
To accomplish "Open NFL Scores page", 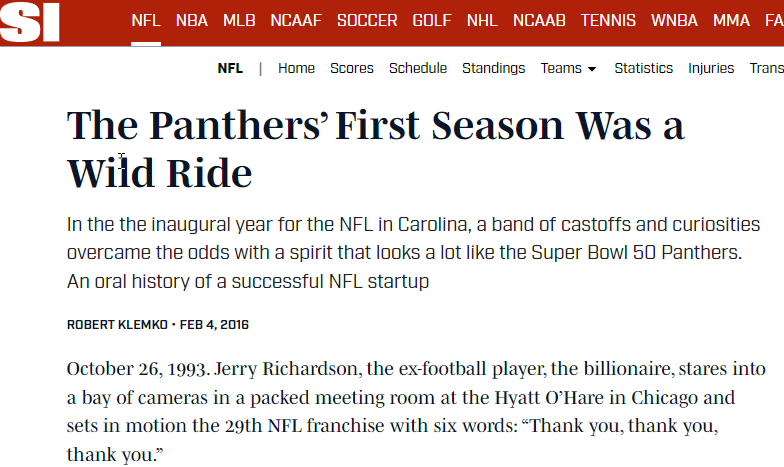I will tap(352, 68).
